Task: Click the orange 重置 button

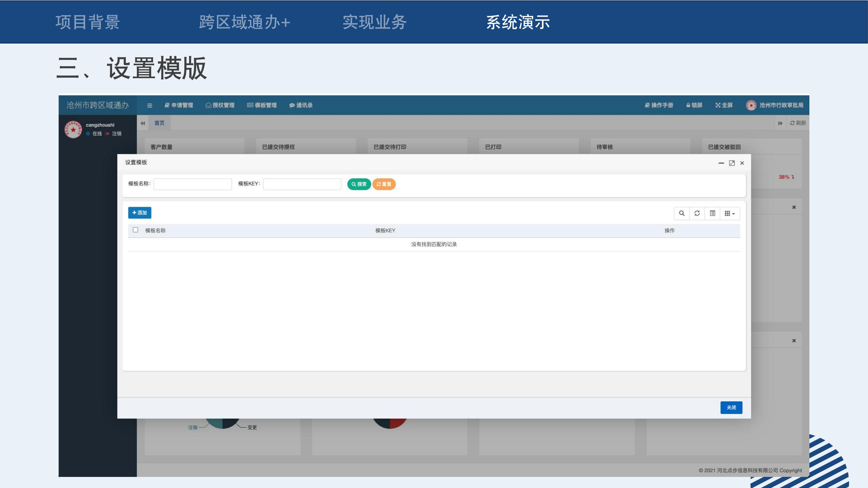Action: (x=384, y=184)
